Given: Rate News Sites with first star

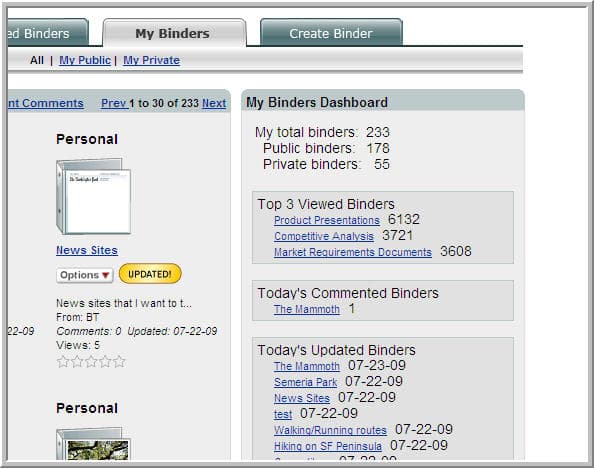Looking at the screenshot, I should pyautogui.click(x=63, y=362).
